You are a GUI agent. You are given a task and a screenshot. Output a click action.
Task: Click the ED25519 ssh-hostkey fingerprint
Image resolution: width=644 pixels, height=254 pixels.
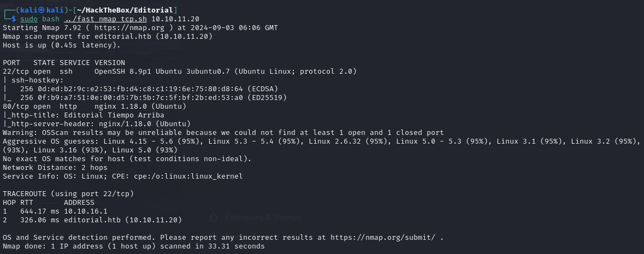[148, 98]
